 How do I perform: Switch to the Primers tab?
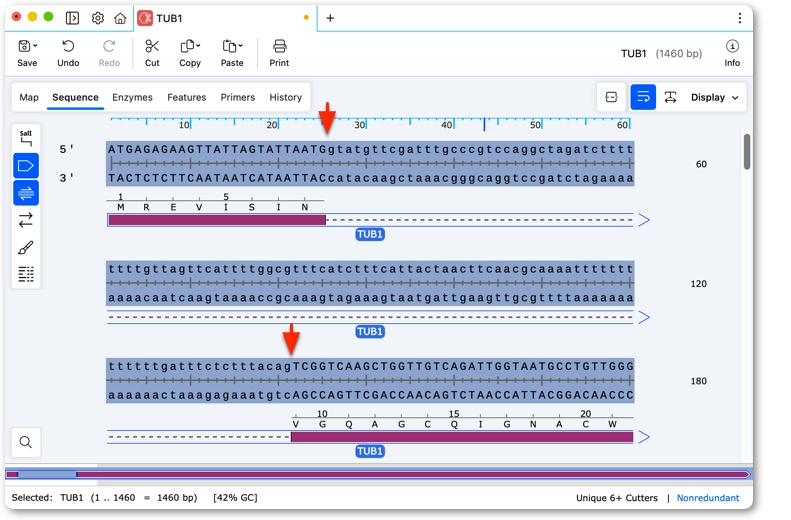click(238, 97)
